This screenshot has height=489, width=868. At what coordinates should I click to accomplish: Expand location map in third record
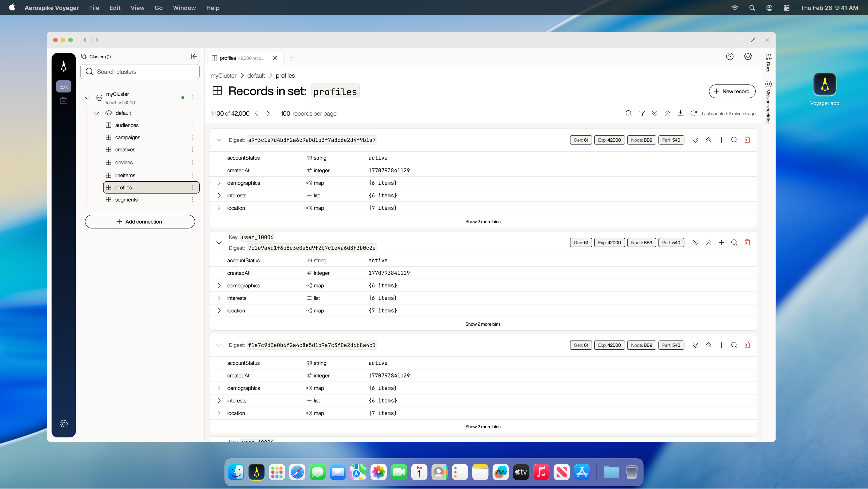tap(219, 413)
